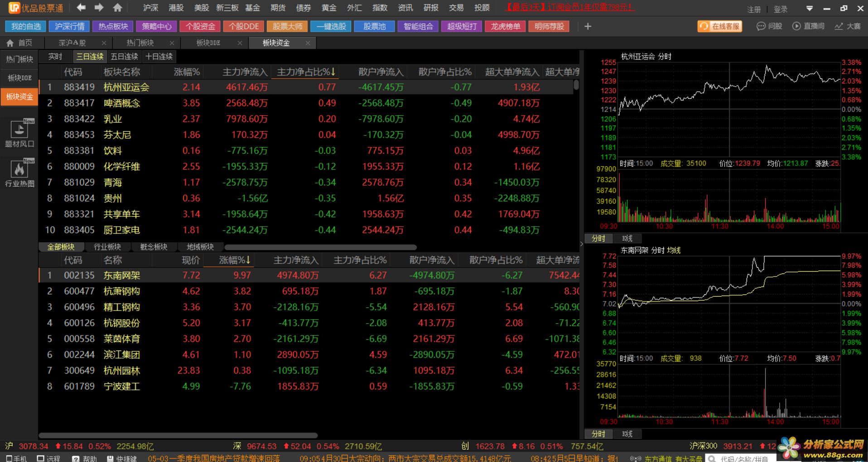Open 在线客服 online support
Viewport: 868px width, 462px height.
(720, 26)
